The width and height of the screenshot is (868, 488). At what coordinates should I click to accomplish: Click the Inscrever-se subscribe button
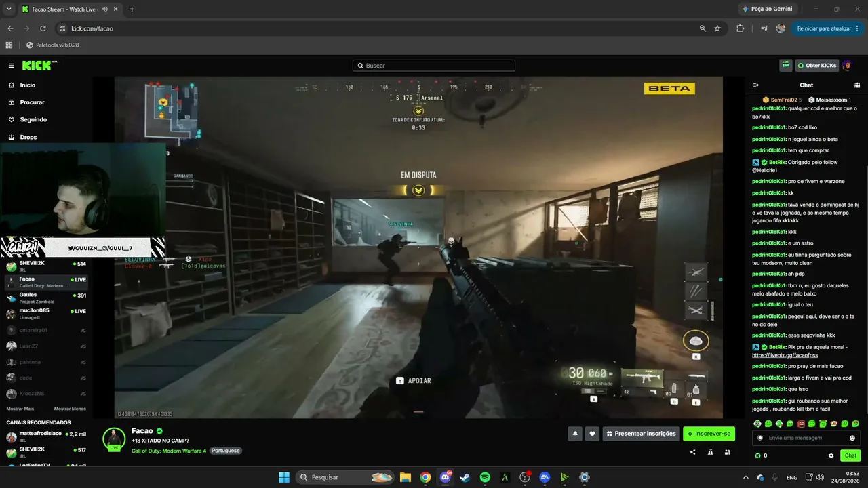[709, 434]
